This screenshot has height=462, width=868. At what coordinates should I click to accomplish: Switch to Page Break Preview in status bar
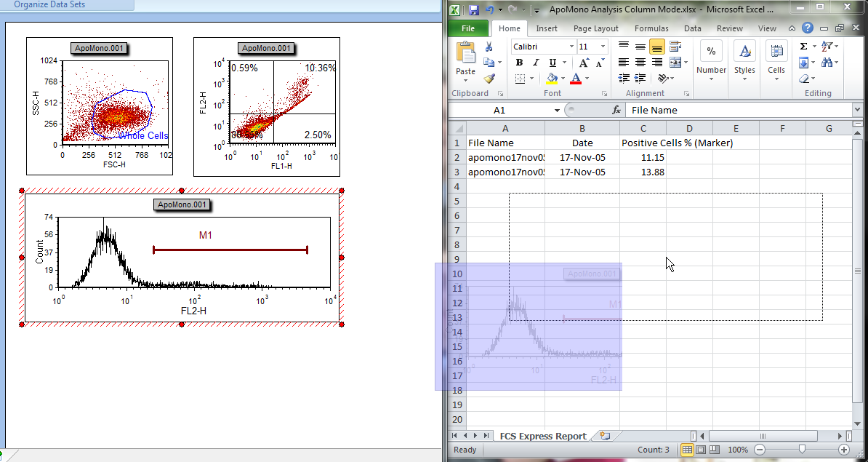[x=715, y=449]
